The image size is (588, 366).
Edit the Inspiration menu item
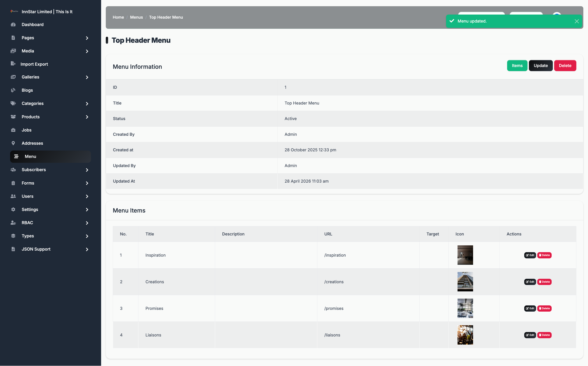tap(530, 255)
